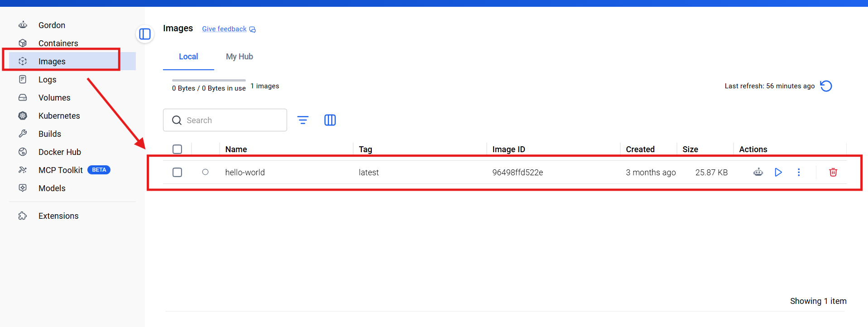
Task: Click image ID 96498ffd522e
Action: (x=518, y=172)
